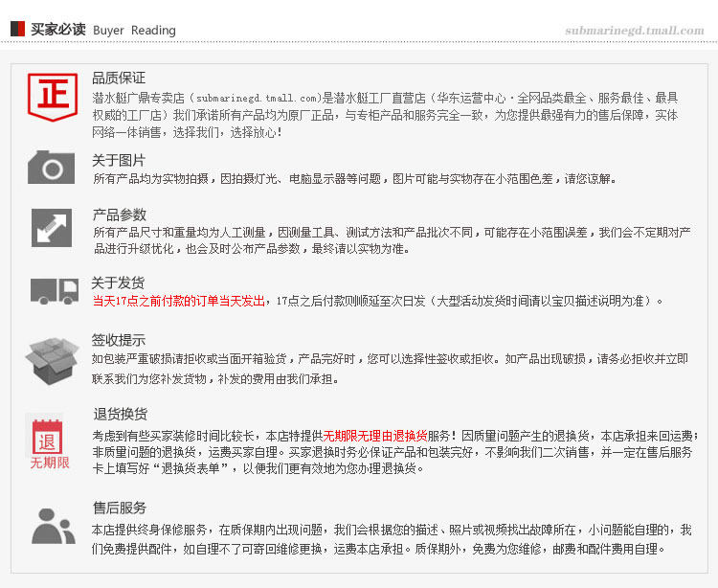This screenshot has height=588, width=718.
Task: Click the 关于发货 section title
Action: [118, 283]
